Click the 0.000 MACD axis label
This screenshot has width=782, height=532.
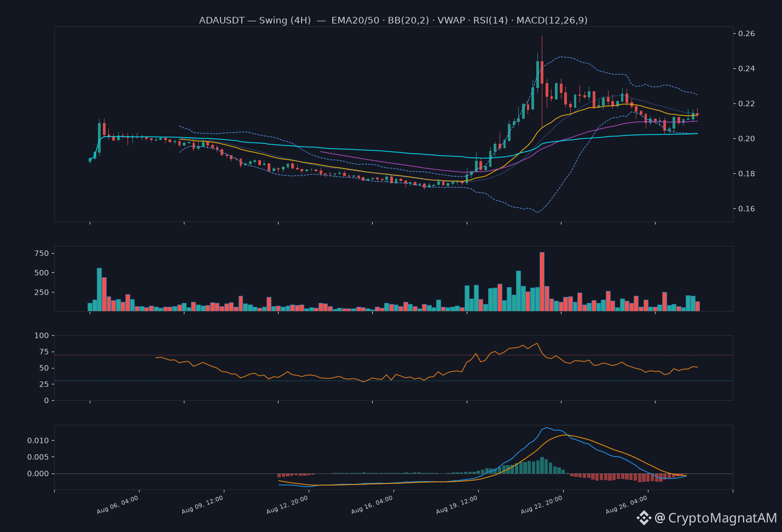click(38, 474)
